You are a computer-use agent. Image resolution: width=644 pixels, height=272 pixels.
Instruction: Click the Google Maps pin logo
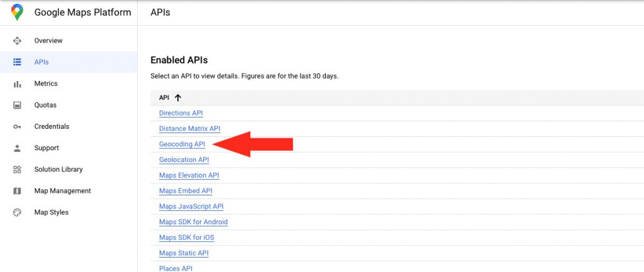(17, 13)
